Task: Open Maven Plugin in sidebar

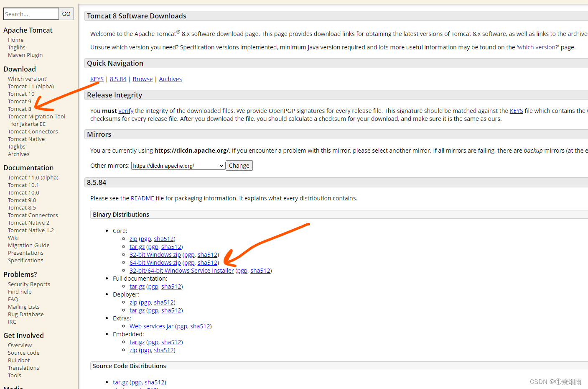Action: click(x=25, y=55)
